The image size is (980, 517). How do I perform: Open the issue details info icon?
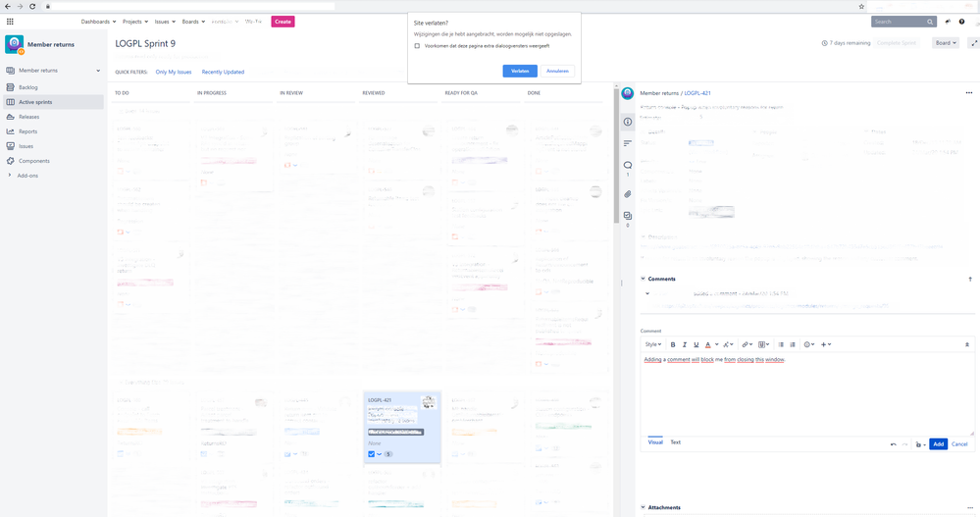(x=628, y=122)
